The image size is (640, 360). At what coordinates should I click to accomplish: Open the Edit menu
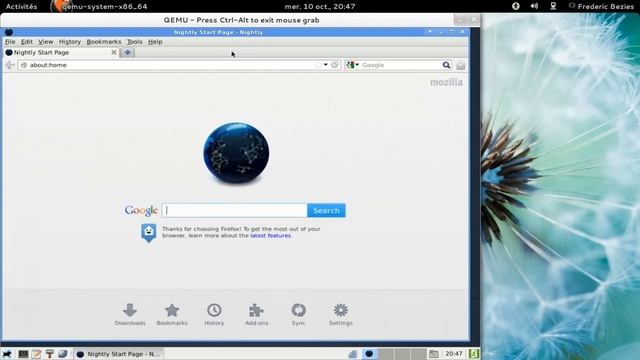coord(27,42)
